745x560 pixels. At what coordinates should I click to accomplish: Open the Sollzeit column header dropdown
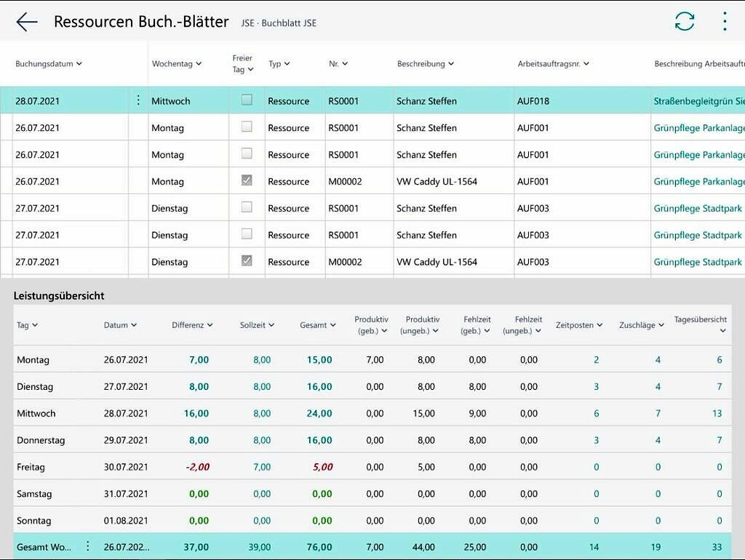coord(257,325)
